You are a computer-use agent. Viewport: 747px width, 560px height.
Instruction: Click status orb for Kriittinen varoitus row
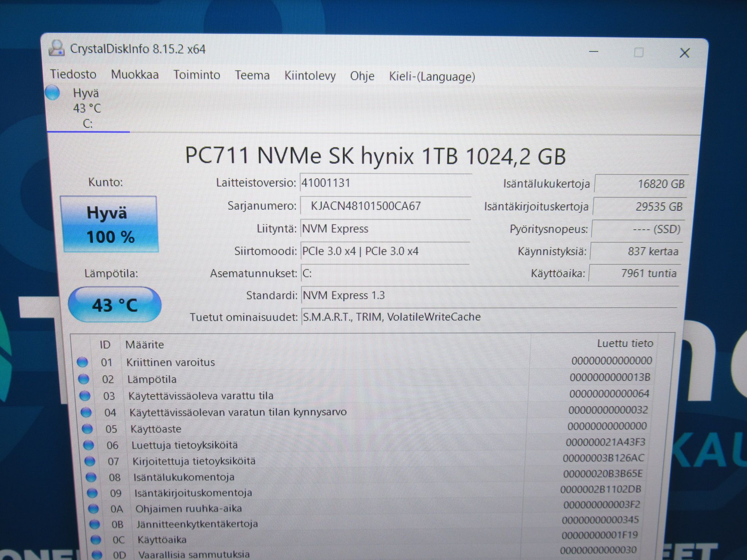[x=82, y=362]
